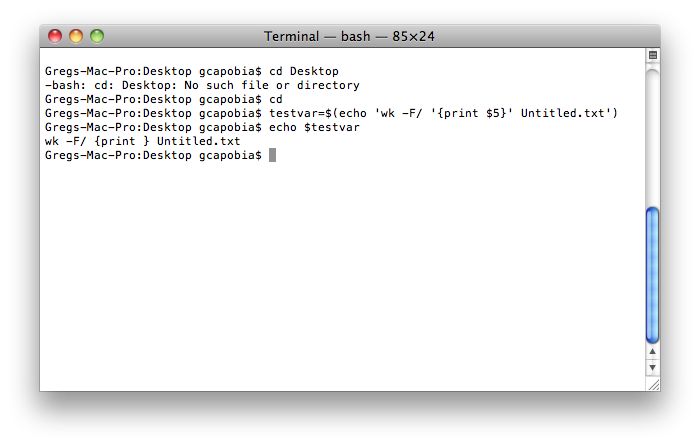This screenshot has height=446, width=700.
Task: Click the resize grip in the window corner
Action: 654,384
